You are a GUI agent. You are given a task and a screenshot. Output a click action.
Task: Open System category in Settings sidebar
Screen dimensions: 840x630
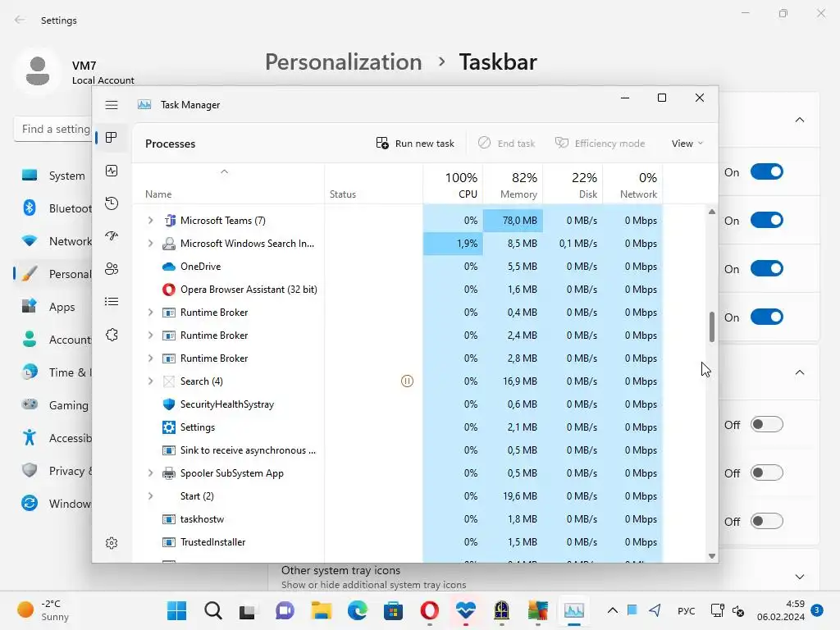(x=53, y=176)
